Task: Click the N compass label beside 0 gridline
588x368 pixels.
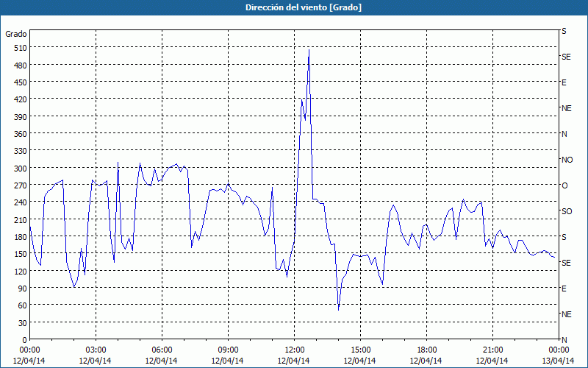Action: click(564, 340)
